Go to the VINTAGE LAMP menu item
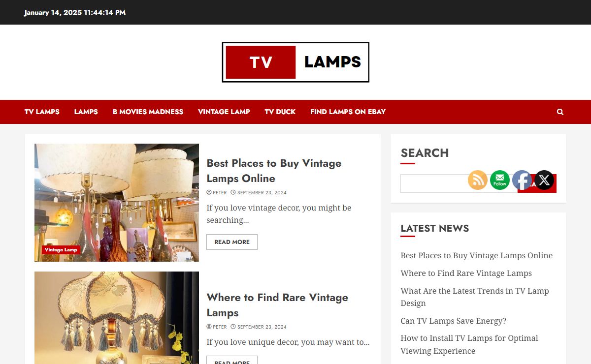The image size is (591, 364). click(x=224, y=112)
